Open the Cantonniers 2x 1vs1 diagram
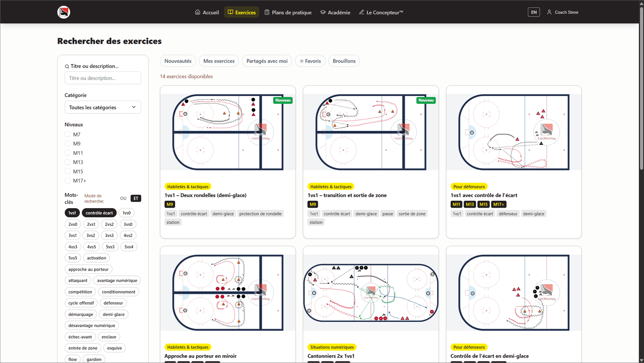Image resolution: width=644 pixels, height=363 pixels. point(371,293)
